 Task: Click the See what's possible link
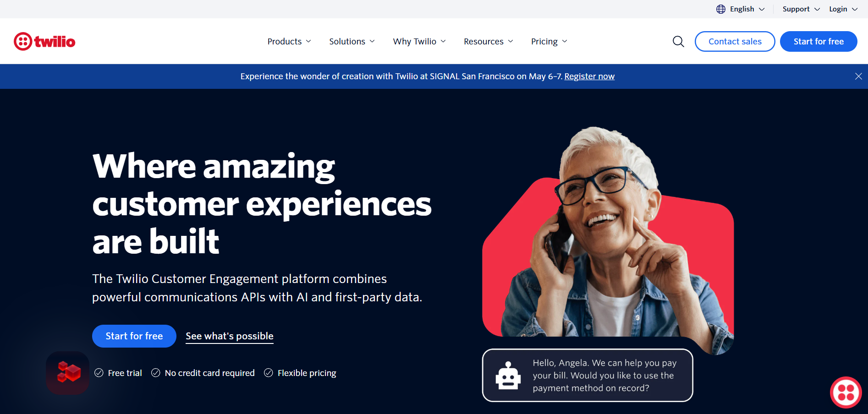(x=230, y=336)
